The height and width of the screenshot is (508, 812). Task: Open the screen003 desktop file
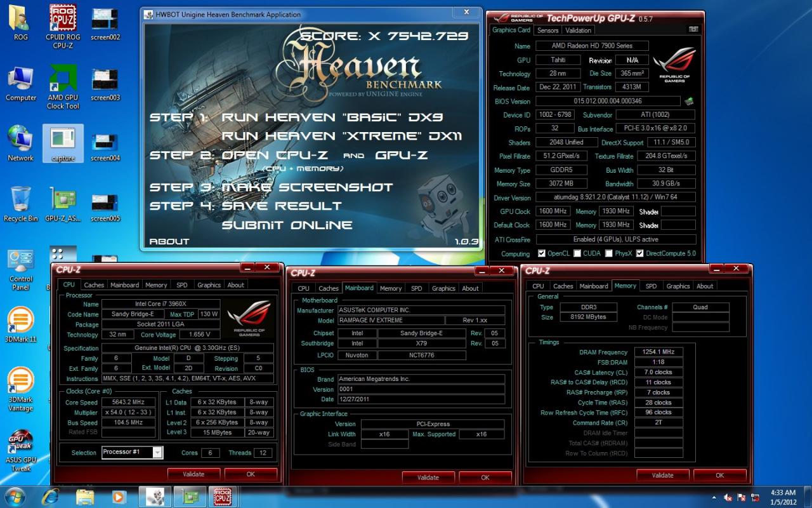point(105,84)
